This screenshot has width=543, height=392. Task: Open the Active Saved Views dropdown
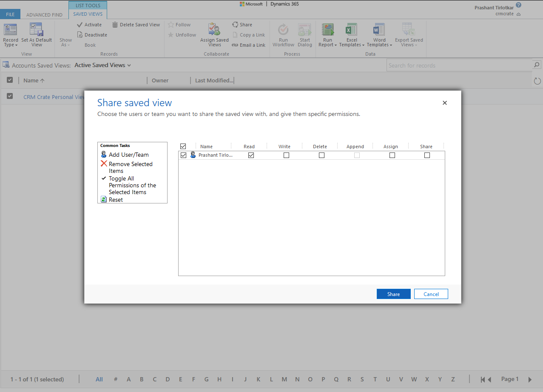click(102, 65)
